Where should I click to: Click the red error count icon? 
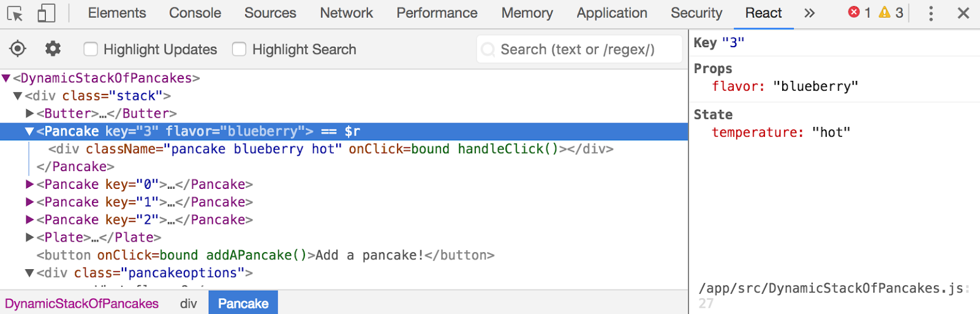(853, 12)
